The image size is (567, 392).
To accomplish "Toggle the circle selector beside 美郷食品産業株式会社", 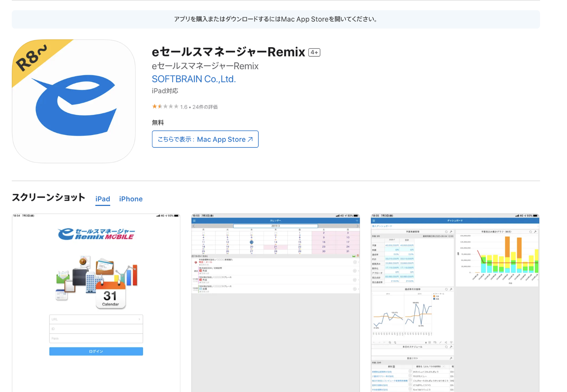I will [410, 372].
